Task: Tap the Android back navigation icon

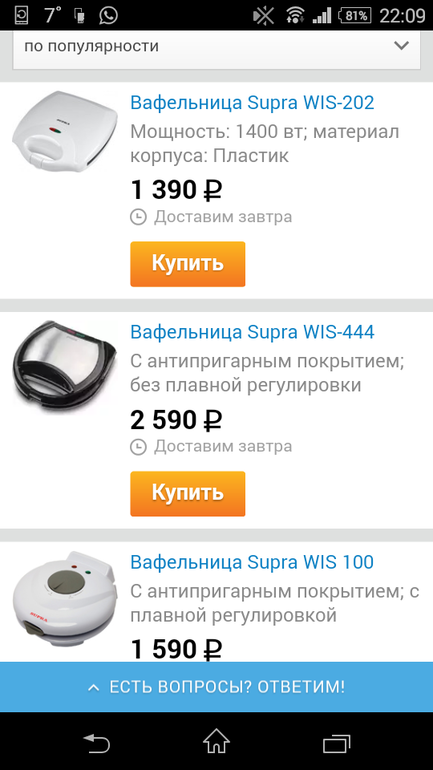Action: pyautogui.click(x=96, y=742)
